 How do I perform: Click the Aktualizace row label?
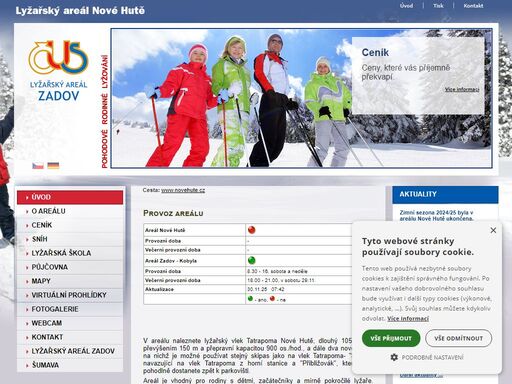coord(159,289)
